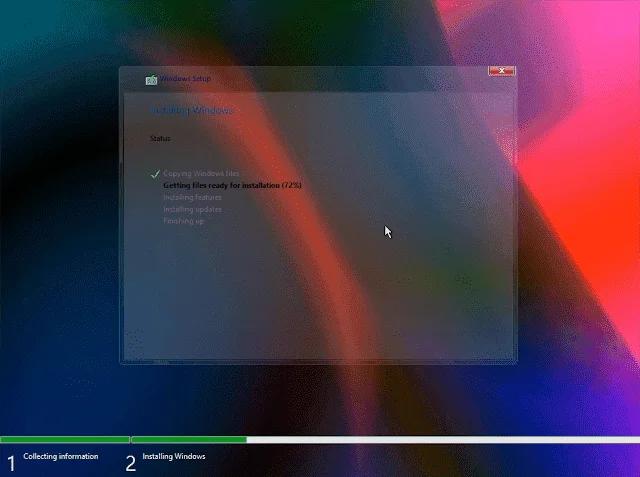Click the 'Installing features' step

pos(192,197)
